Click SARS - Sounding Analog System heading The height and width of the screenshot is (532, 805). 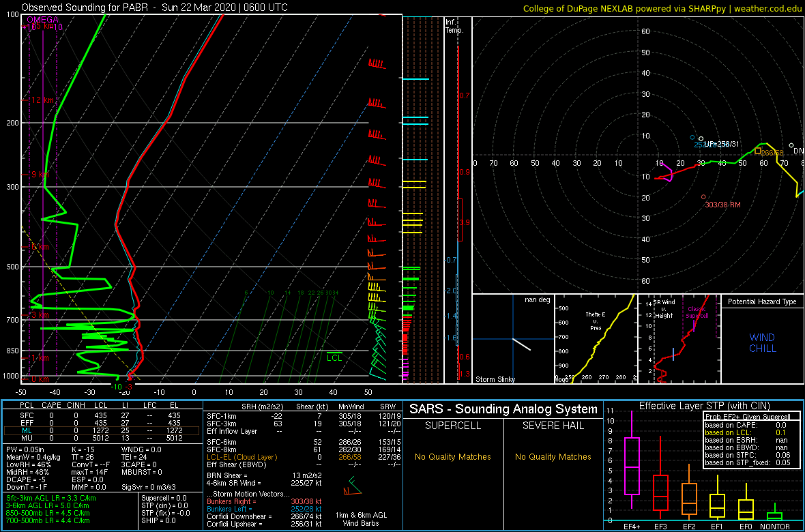[503, 409]
